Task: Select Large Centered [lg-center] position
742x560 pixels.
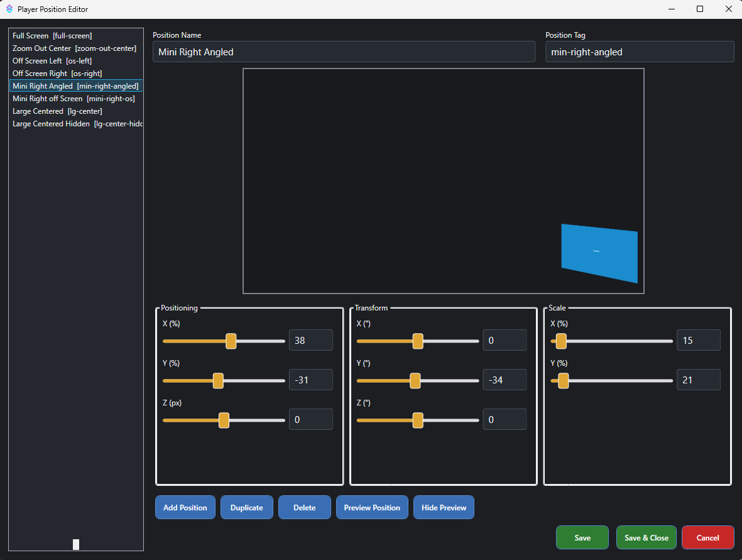Action: [76, 111]
